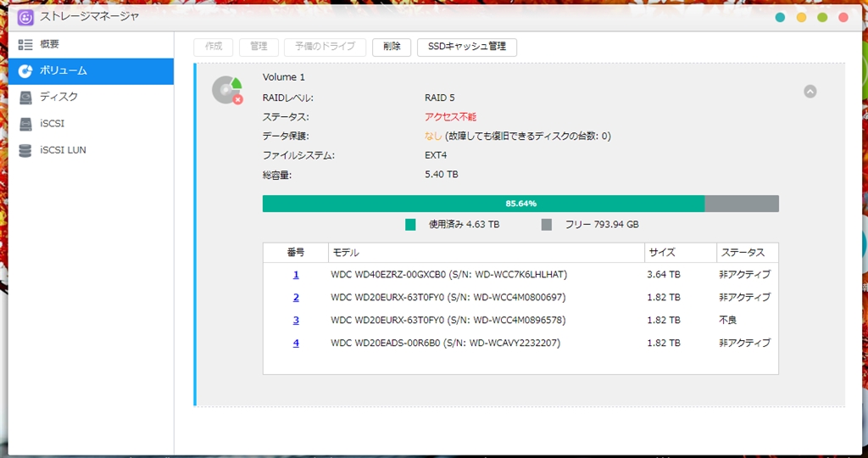
Task: Select ボリューム in the sidebar
Action: click(x=91, y=71)
